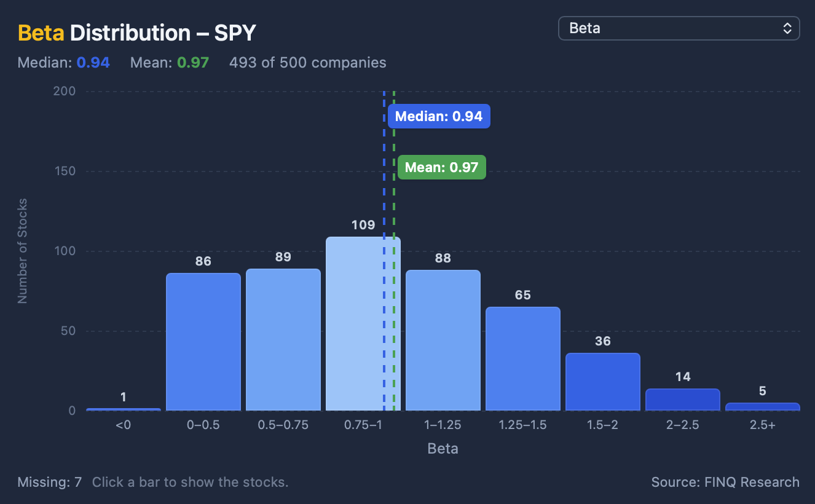Viewport: 815px width, 504px height.
Task: Select the 0.75–1 bar with 109 stocks
Action: pos(363,323)
